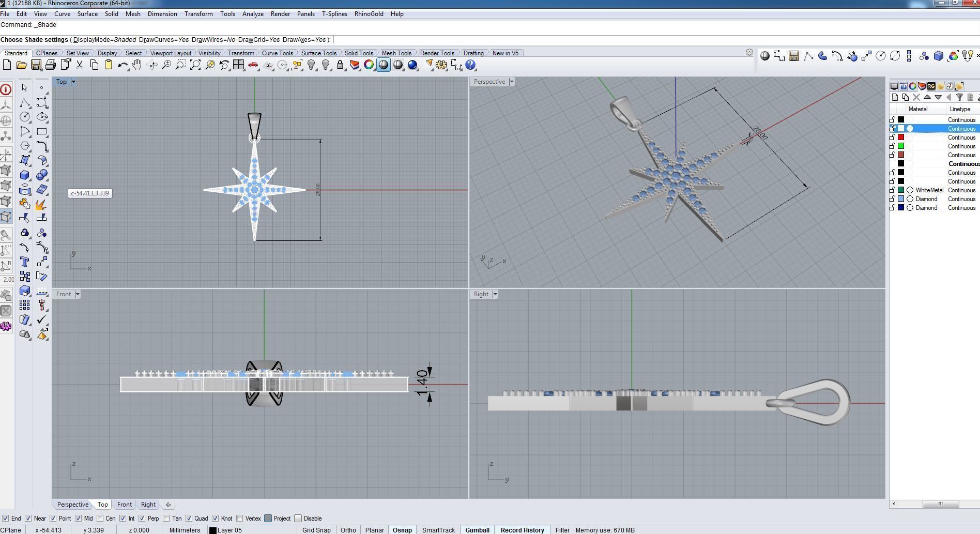
Task: Select the Text tool T icon
Action: [24, 262]
